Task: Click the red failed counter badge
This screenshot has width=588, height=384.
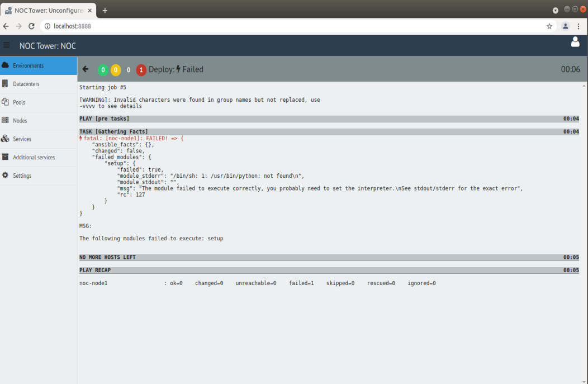Action: pyautogui.click(x=141, y=70)
